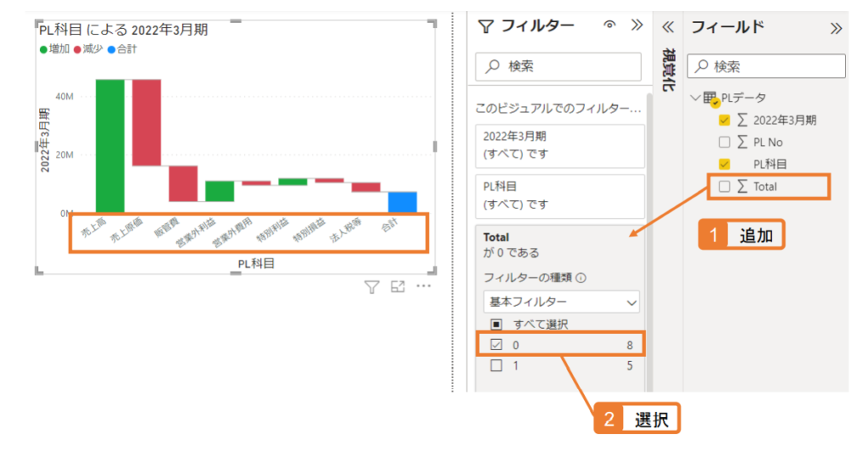The height and width of the screenshot is (451, 868).
Task: Open the visual's more options ellipsis
Action: pos(424,286)
